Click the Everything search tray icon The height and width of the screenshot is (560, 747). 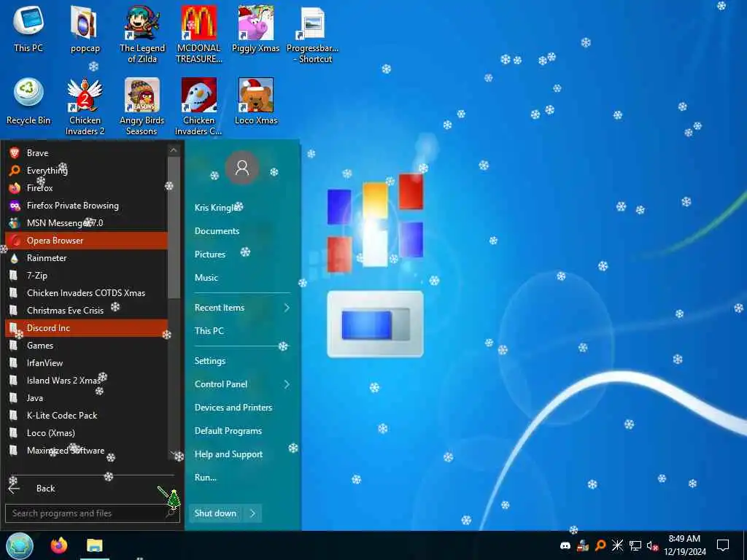point(600,545)
